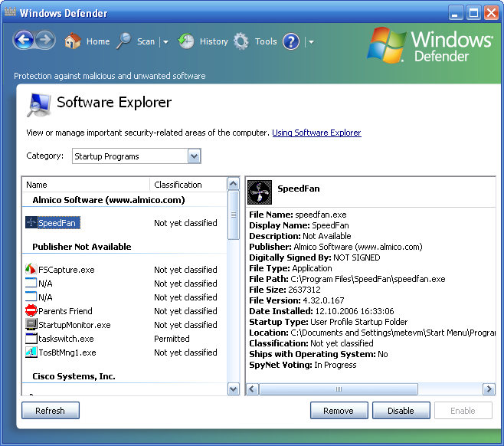Click the Digitally Signed By NOT SIGNED line

click(315, 257)
